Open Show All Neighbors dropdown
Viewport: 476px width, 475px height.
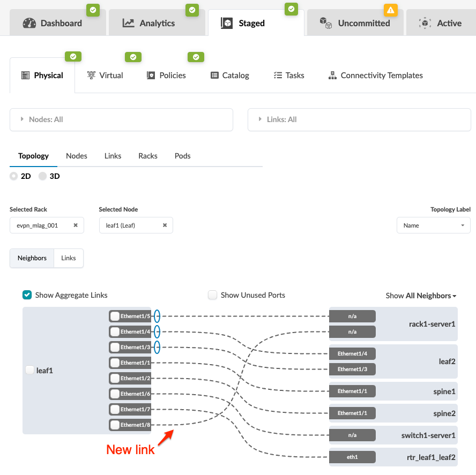[421, 296]
